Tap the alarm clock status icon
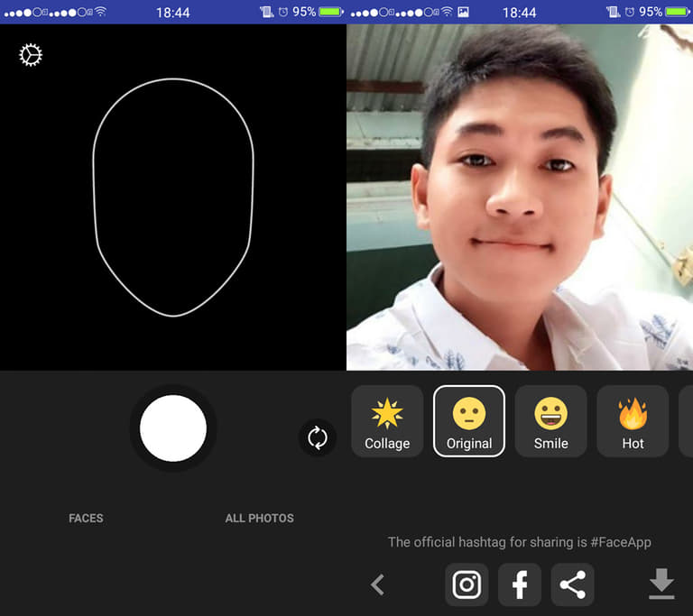Image resolution: width=693 pixels, height=616 pixels. [630, 12]
